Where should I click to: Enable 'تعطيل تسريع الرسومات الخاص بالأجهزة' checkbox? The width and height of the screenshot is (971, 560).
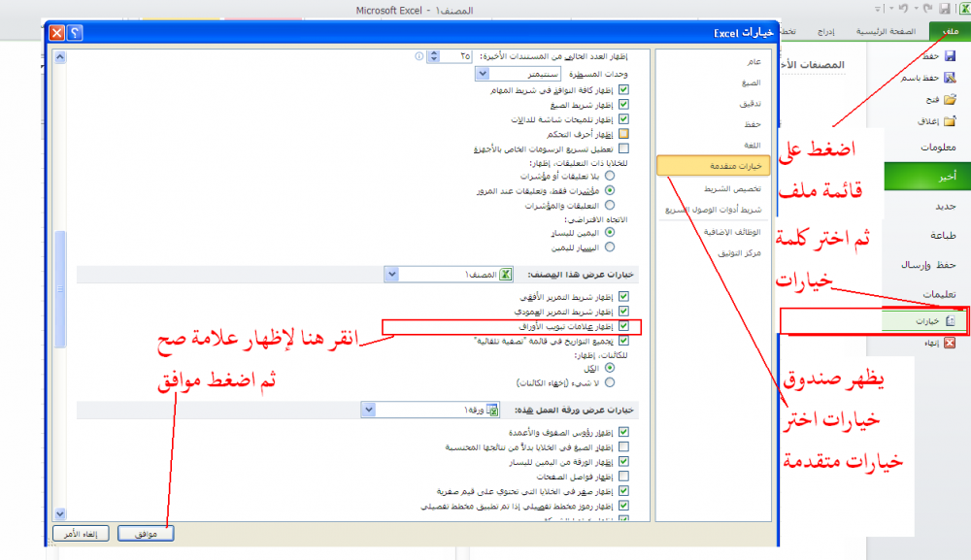(x=623, y=148)
